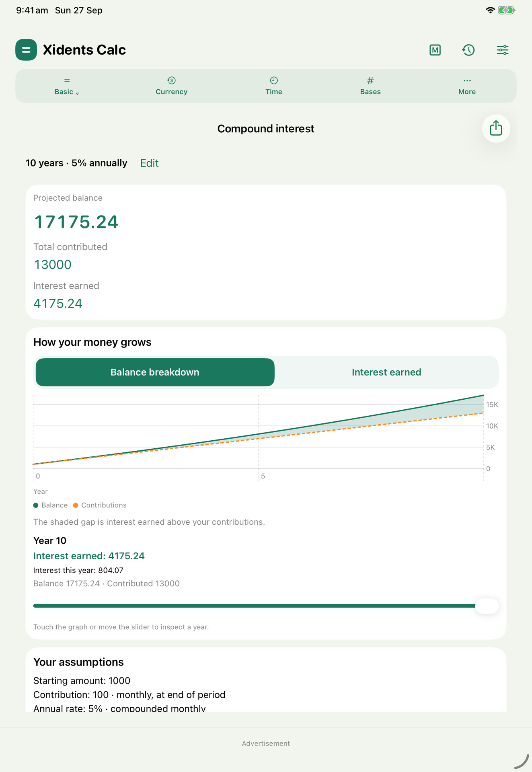Switch to the Time tab
The height and width of the screenshot is (772, 532).
tap(274, 86)
